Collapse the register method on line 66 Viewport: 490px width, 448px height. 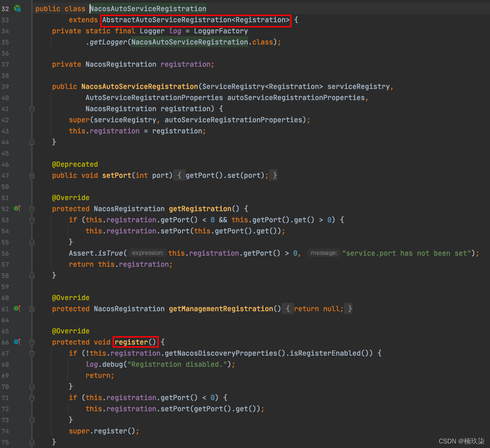point(32,342)
